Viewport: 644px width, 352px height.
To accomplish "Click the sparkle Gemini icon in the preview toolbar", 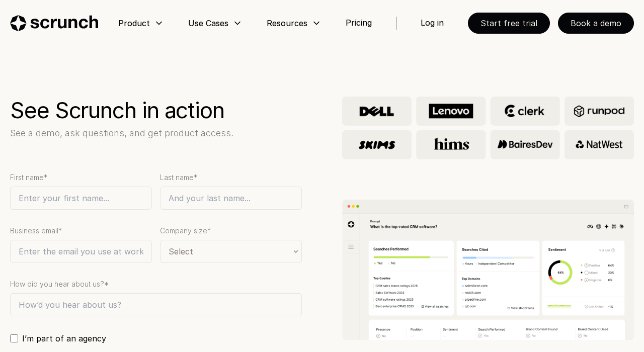I will coord(607,226).
